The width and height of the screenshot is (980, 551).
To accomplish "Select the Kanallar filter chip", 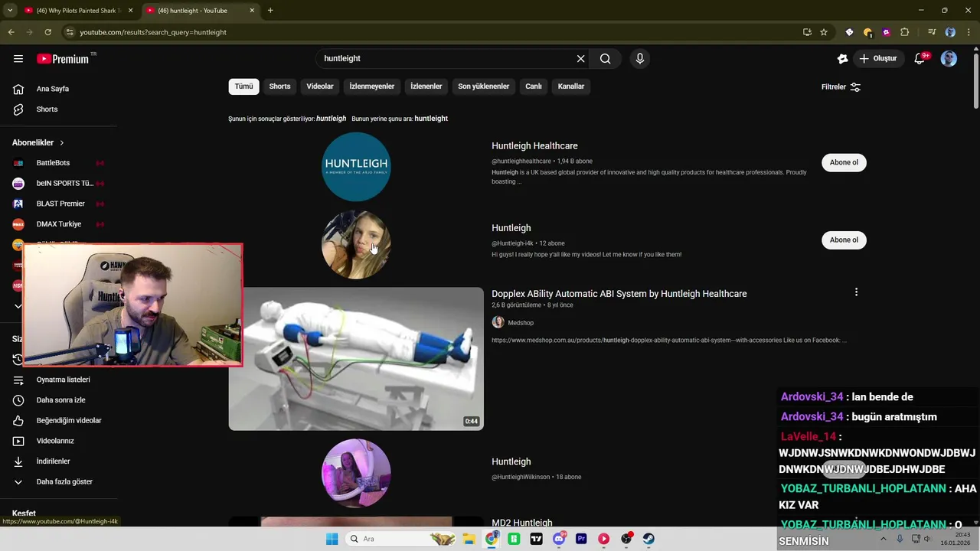I will [571, 86].
